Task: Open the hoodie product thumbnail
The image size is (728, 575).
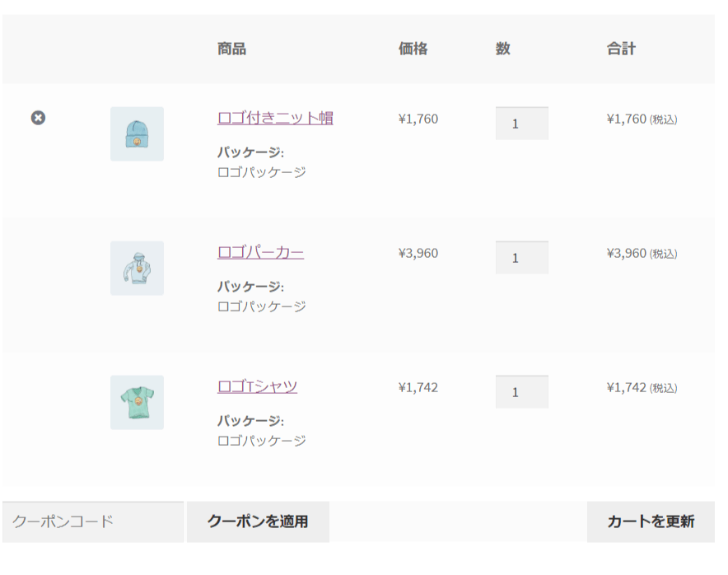Action: [x=137, y=268]
